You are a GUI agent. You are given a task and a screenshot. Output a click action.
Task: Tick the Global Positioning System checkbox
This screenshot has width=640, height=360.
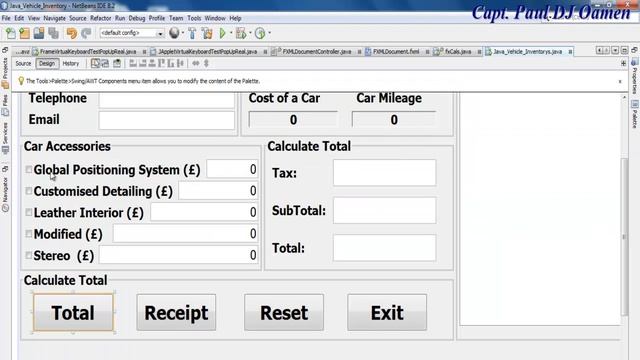pos(29,169)
